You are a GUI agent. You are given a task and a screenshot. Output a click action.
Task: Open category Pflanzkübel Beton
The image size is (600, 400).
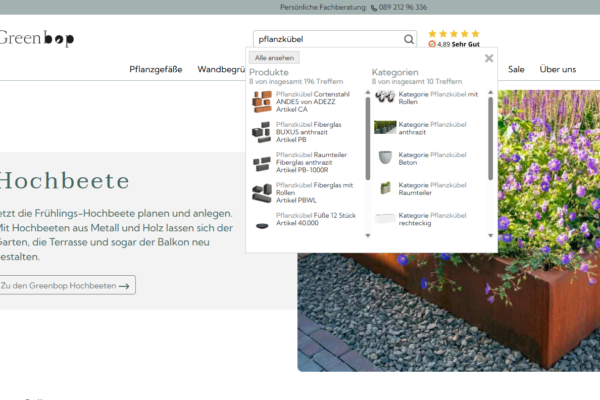432,158
